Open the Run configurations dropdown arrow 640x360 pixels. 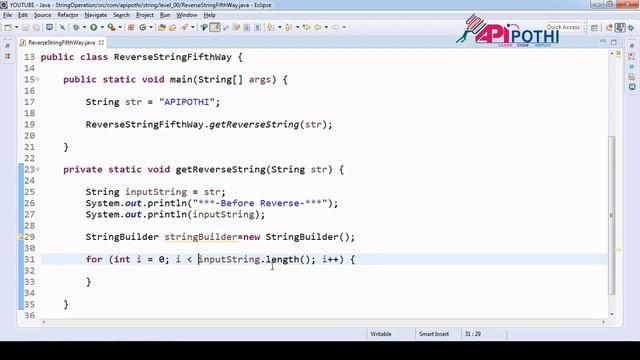[102, 27]
